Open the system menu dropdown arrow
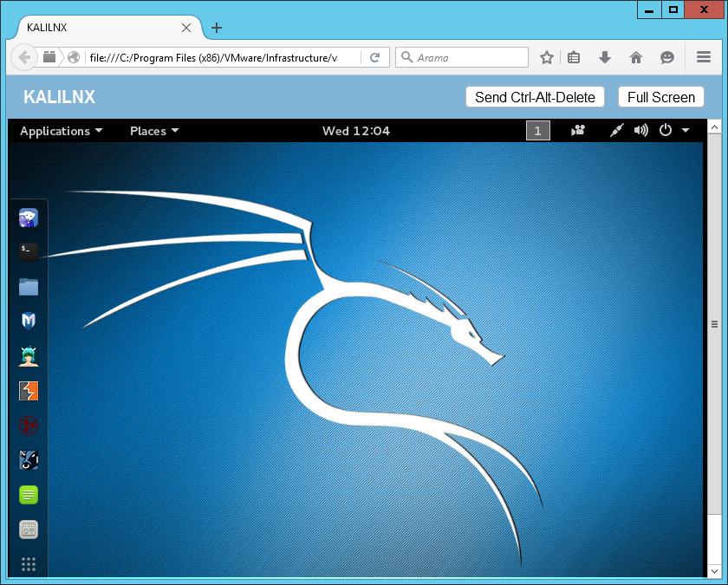This screenshot has width=728, height=585. pos(686,131)
